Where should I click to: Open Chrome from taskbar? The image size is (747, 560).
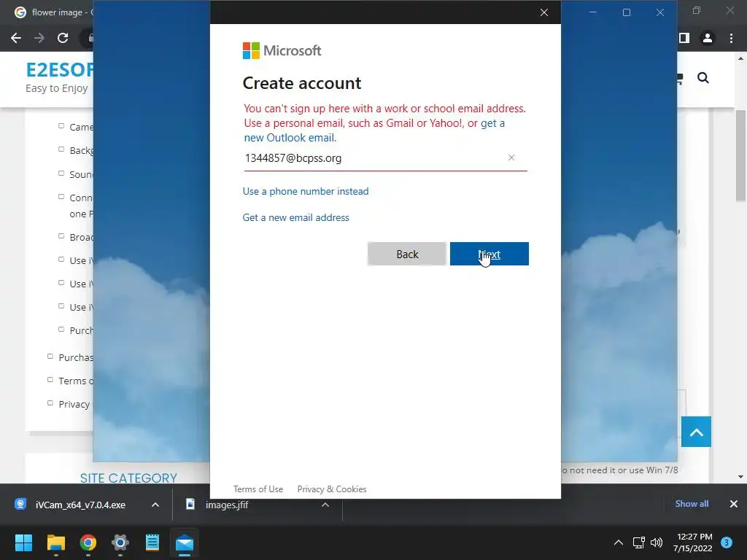tap(88, 542)
